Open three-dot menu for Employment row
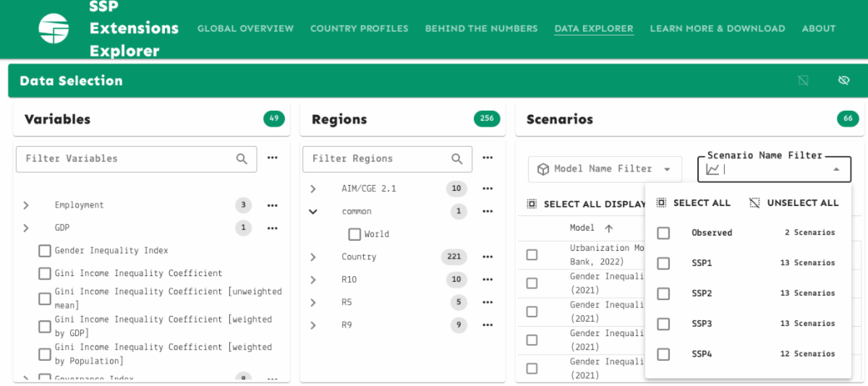 (272, 205)
